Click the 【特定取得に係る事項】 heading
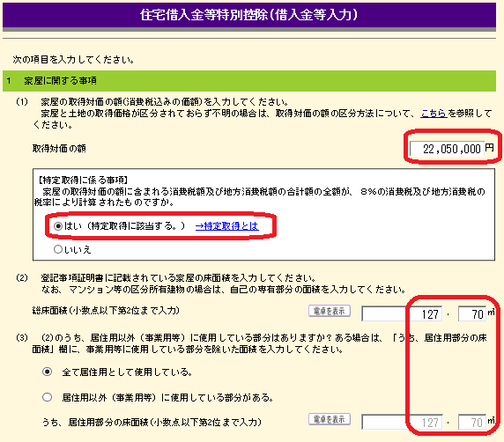The width and height of the screenshot is (504, 442). point(83,180)
